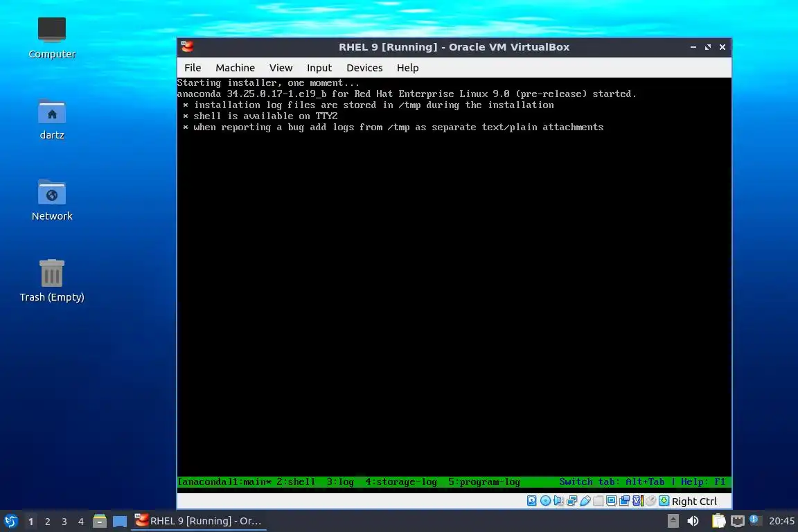Click the Right Ctrl host key label
798x532 pixels.
coord(694,502)
